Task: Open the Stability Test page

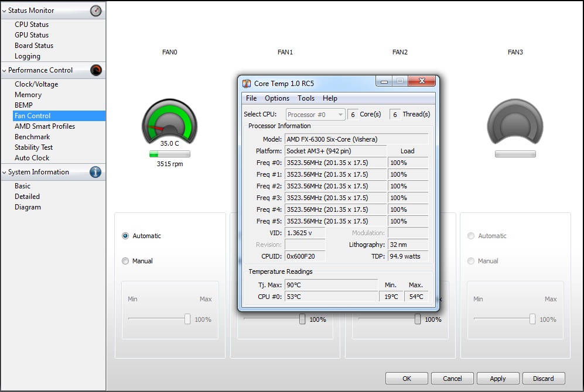Action: [x=34, y=147]
